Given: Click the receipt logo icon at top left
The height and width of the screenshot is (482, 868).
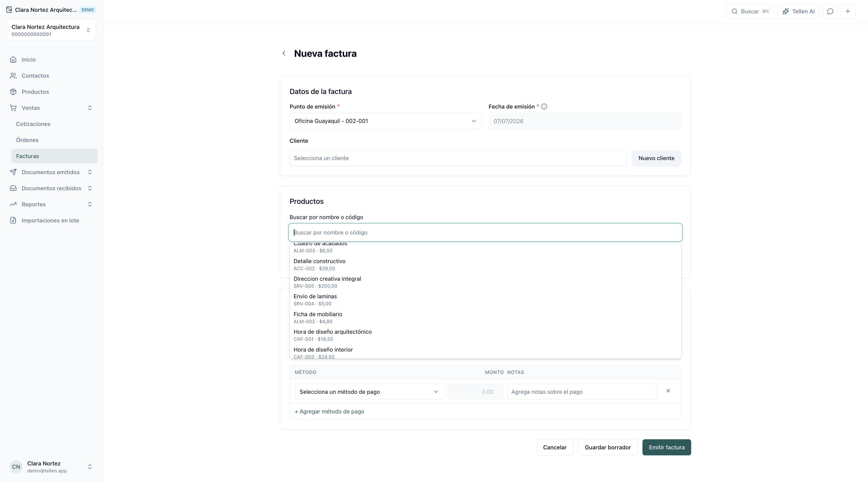Looking at the screenshot, I should 9,10.
